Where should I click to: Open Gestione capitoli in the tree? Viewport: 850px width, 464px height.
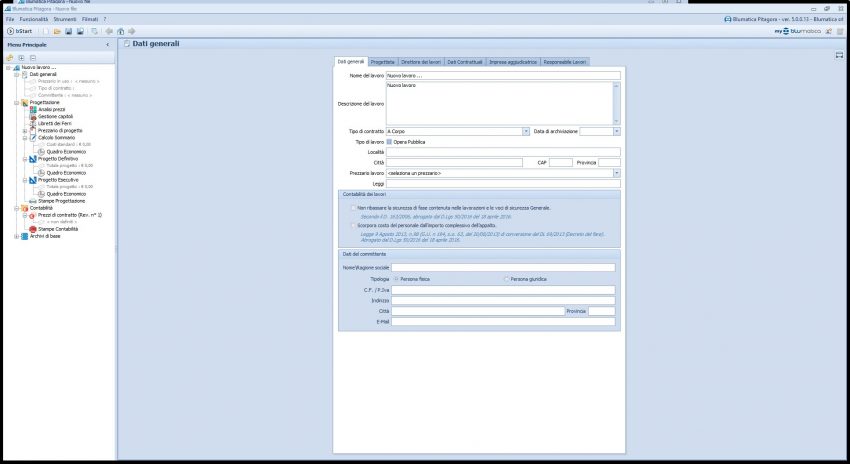click(x=55, y=117)
